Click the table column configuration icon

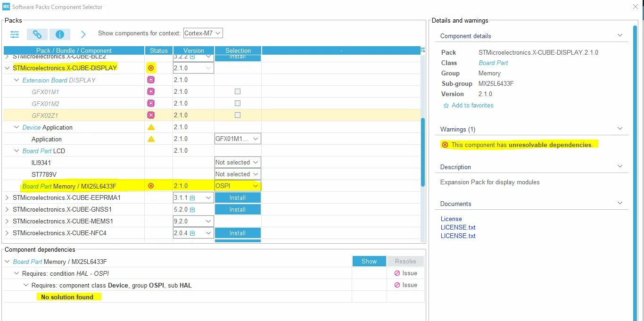click(x=423, y=50)
